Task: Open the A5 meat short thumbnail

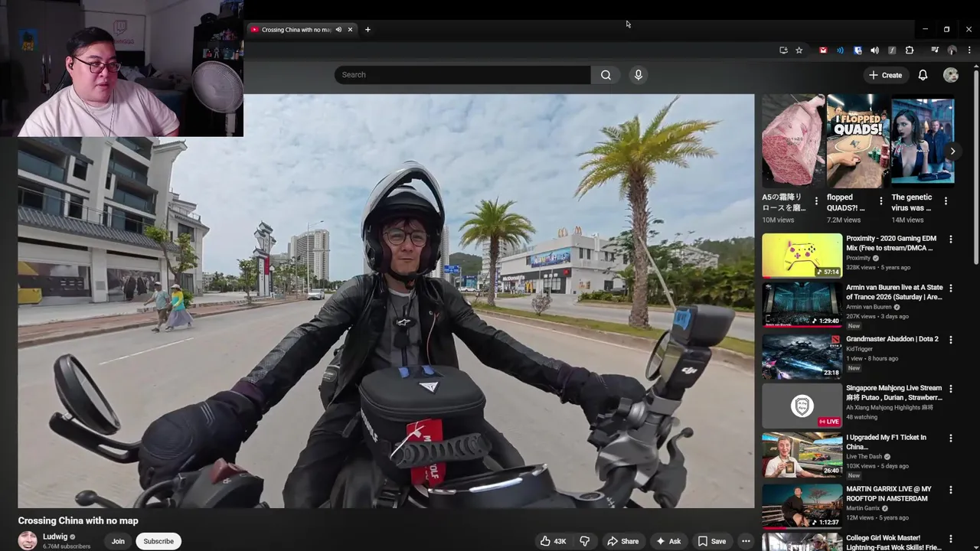Action: pyautogui.click(x=793, y=141)
